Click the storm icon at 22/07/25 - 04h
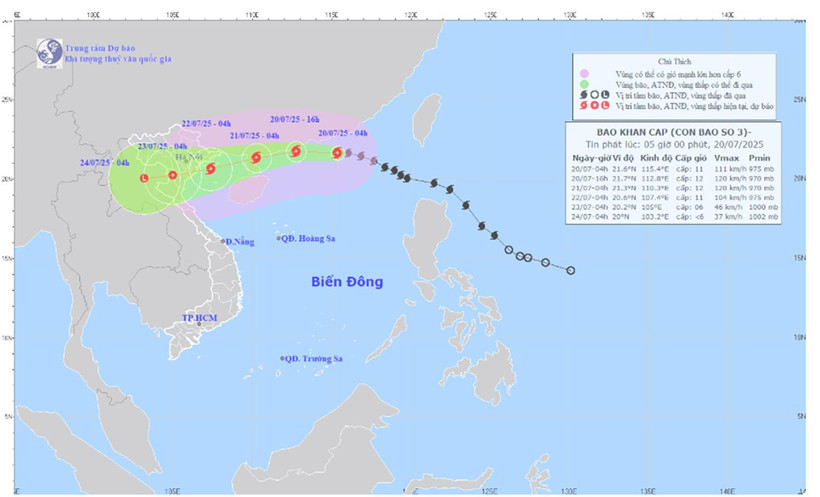The width and height of the screenshot is (820, 497). [210, 168]
